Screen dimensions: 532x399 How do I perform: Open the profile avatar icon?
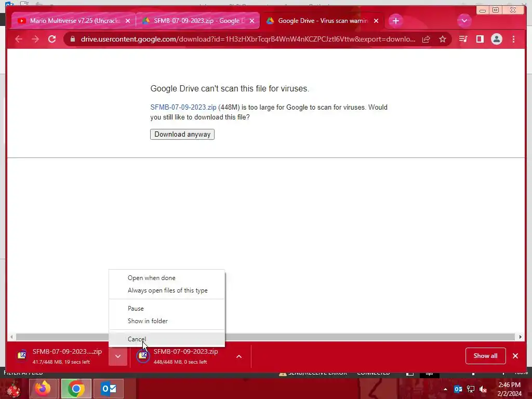coord(496,39)
